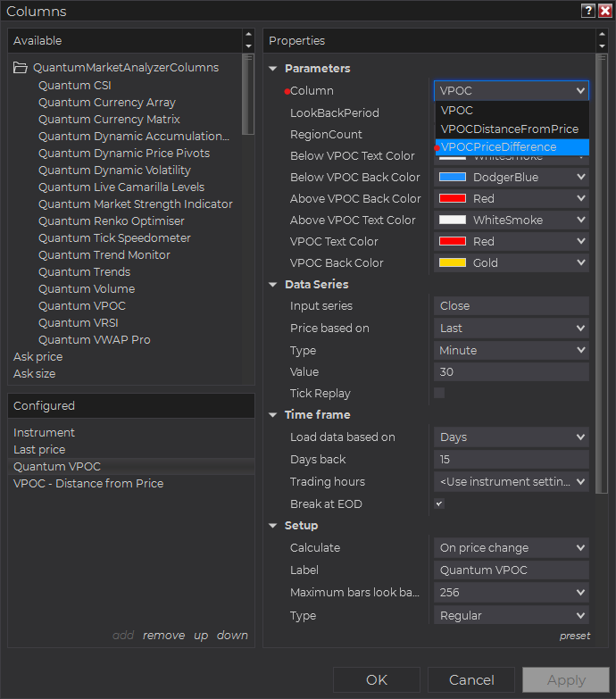
Task: Click the Gold VPOC Back Color swatch
Action: pos(453,262)
